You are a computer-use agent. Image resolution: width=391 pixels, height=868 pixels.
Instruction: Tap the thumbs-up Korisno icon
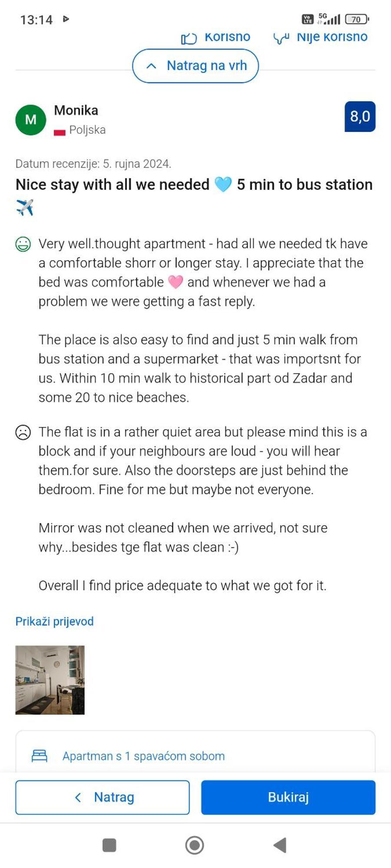189,39
